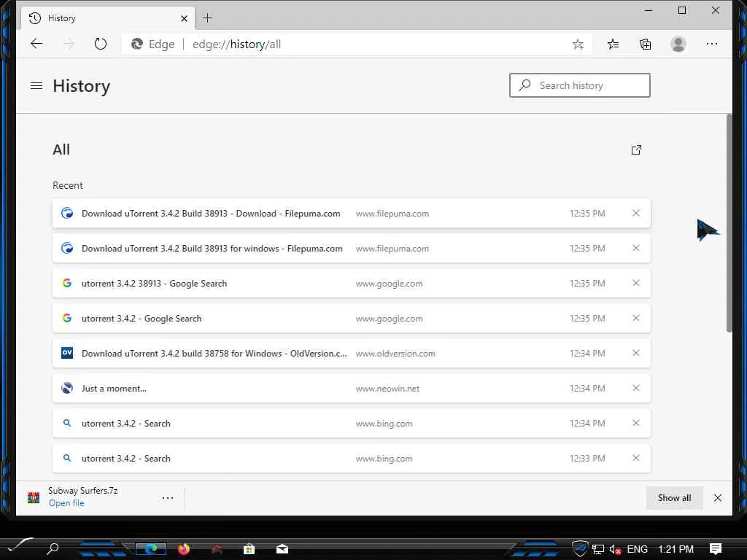Open history in a new window icon
747x560 pixels.
tap(636, 150)
